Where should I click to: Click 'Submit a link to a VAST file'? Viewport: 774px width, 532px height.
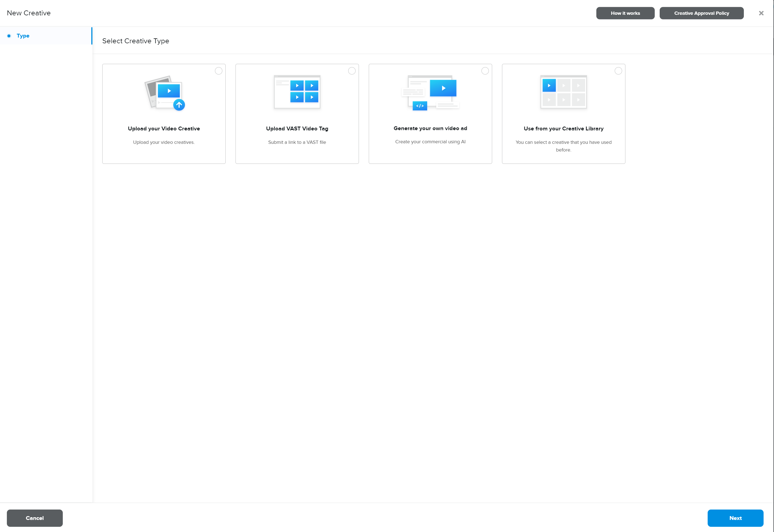[x=297, y=142]
